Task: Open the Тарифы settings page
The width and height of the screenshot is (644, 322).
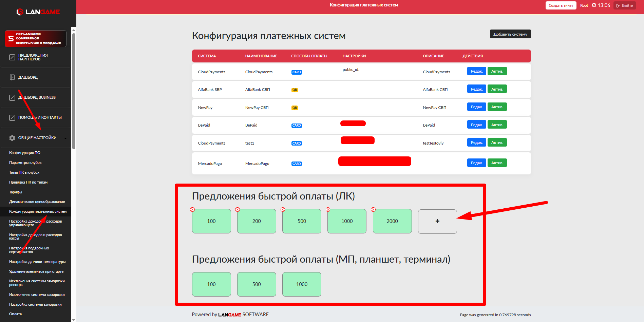Action: pos(16,192)
